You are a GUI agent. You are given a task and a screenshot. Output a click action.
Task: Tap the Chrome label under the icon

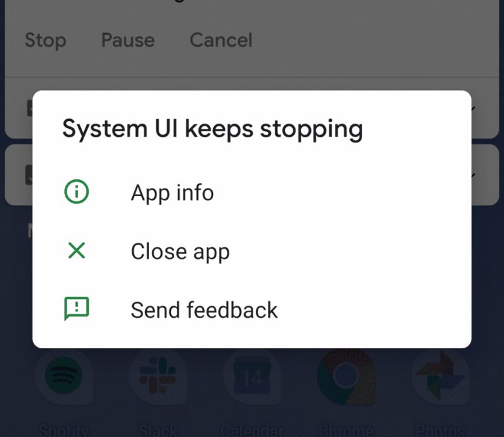[346, 430]
